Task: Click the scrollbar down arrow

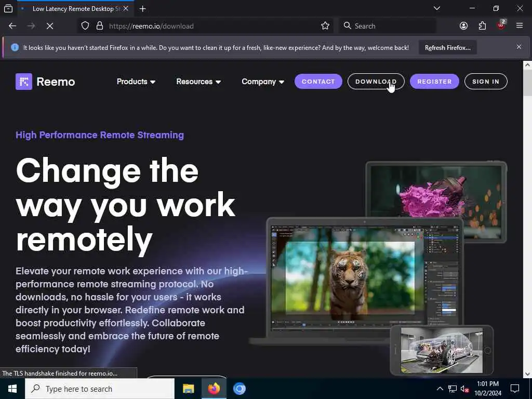Action: 528,374
